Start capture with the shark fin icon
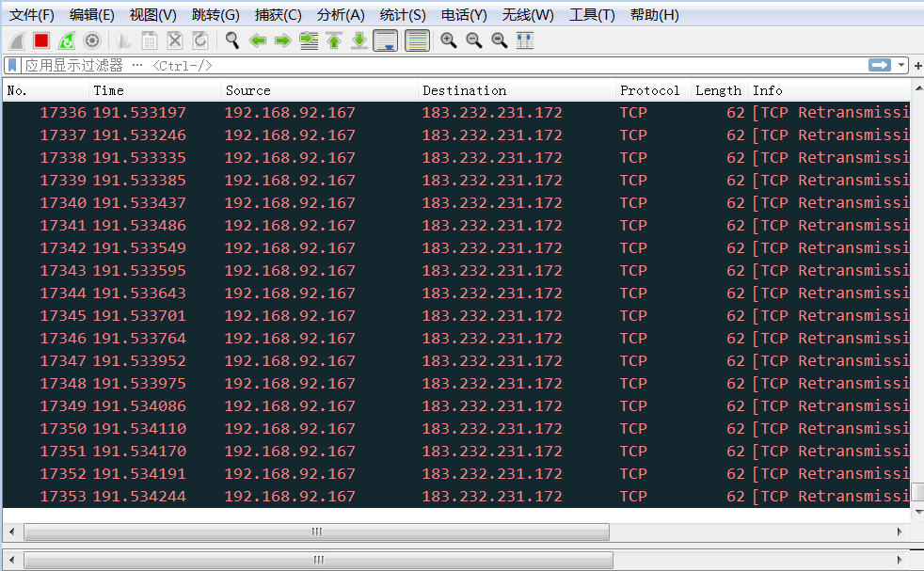924x571 pixels. pos(17,40)
